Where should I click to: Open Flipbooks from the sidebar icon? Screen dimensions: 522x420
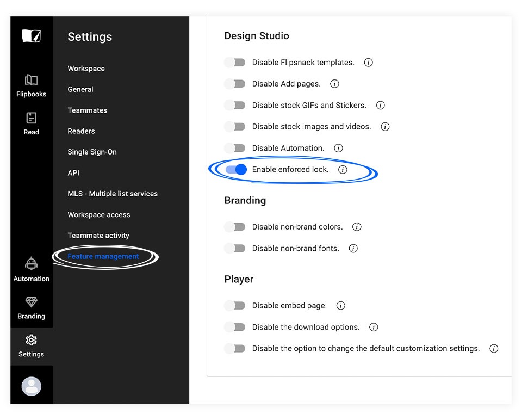32,80
